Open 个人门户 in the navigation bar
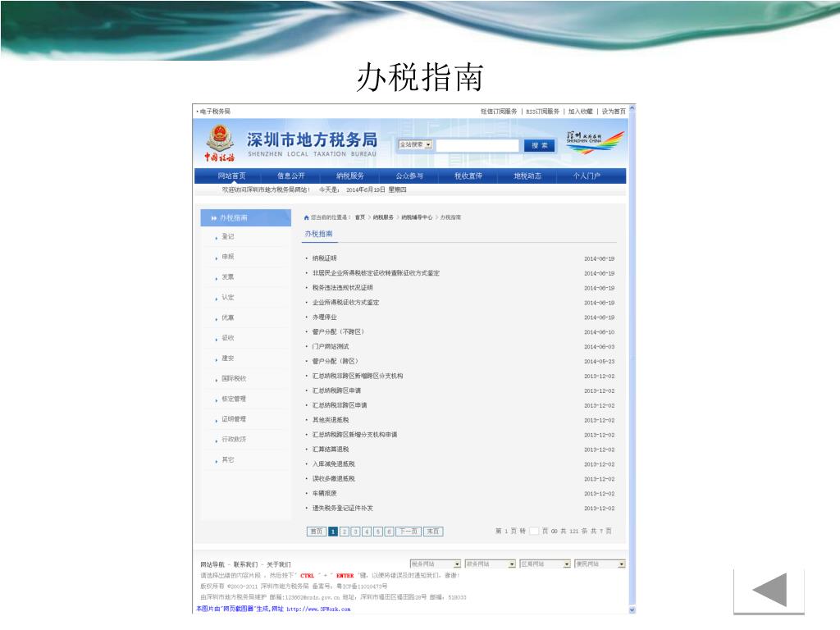 pyautogui.click(x=587, y=176)
